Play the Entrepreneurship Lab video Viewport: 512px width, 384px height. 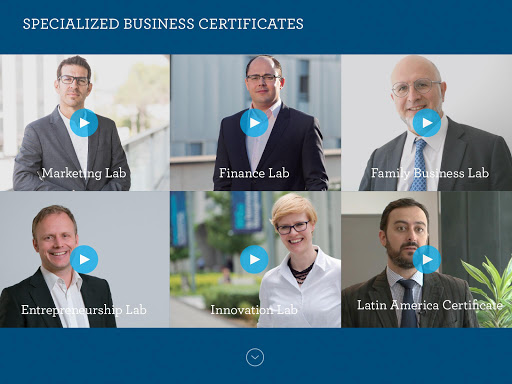point(84,259)
